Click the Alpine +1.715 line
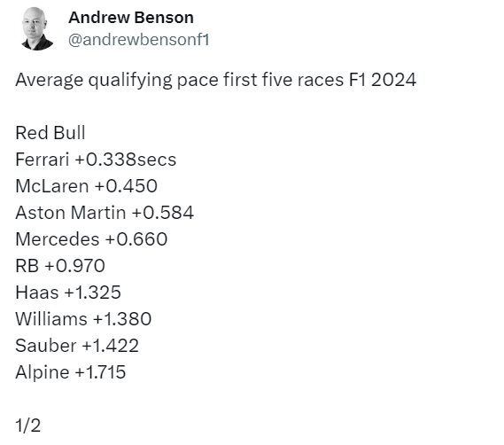The height and width of the screenshot is (445, 504). pos(70,372)
